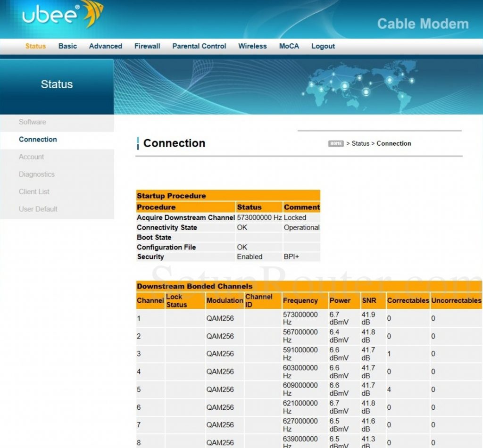Logout from the cable modem
The height and width of the screenshot is (448, 483).
(323, 46)
